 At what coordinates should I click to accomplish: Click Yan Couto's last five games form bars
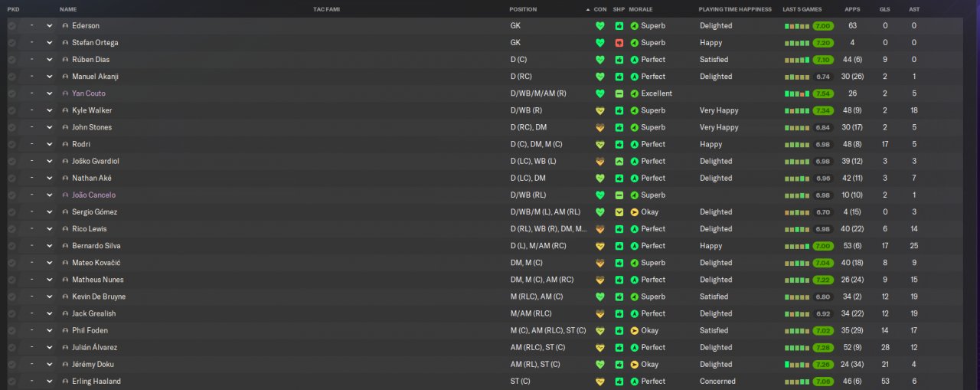point(797,93)
